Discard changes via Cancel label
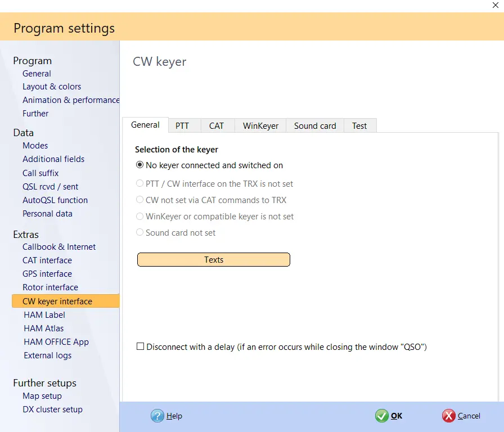The height and width of the screenshot is (432, 504). pyautogui.click(x=469, y=416)
